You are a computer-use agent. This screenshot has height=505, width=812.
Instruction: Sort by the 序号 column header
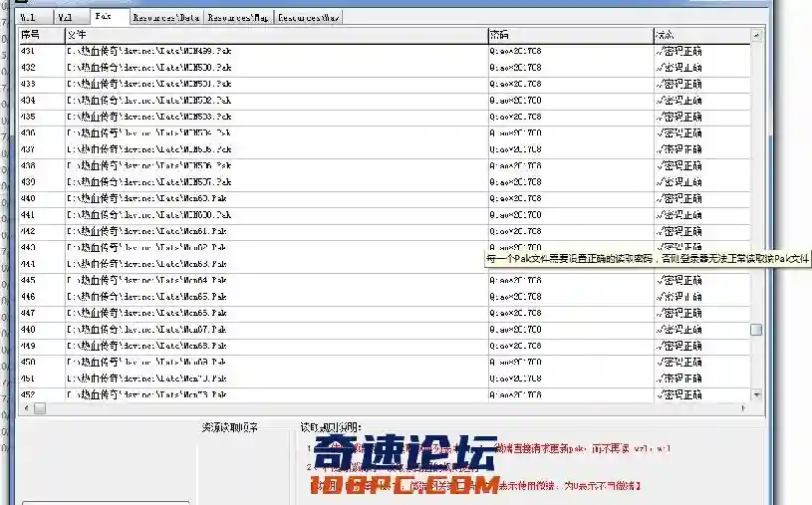coord(42,35)
